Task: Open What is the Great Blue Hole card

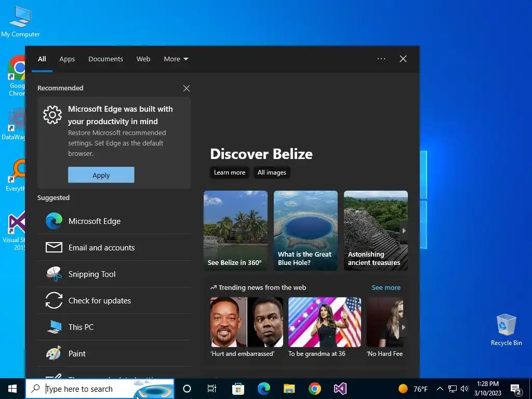Action: pos(305,230)
